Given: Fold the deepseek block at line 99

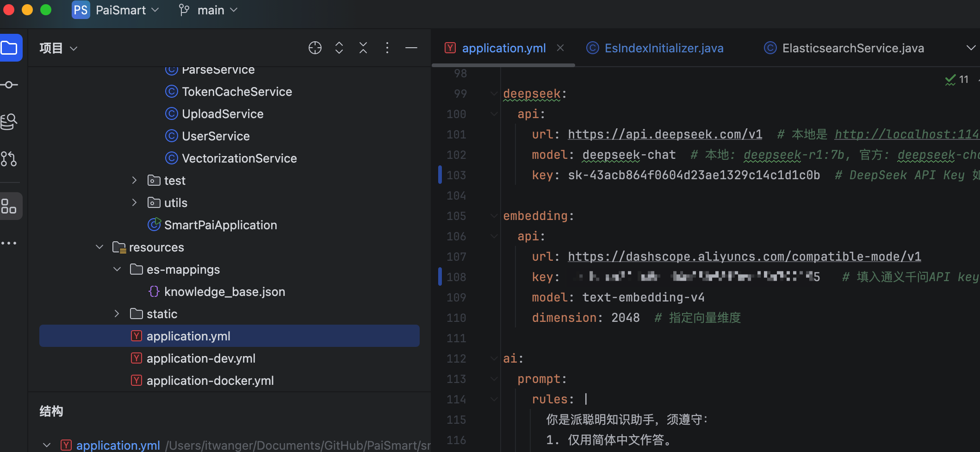Looking at the screenshot, I should [x=494, y=94].
